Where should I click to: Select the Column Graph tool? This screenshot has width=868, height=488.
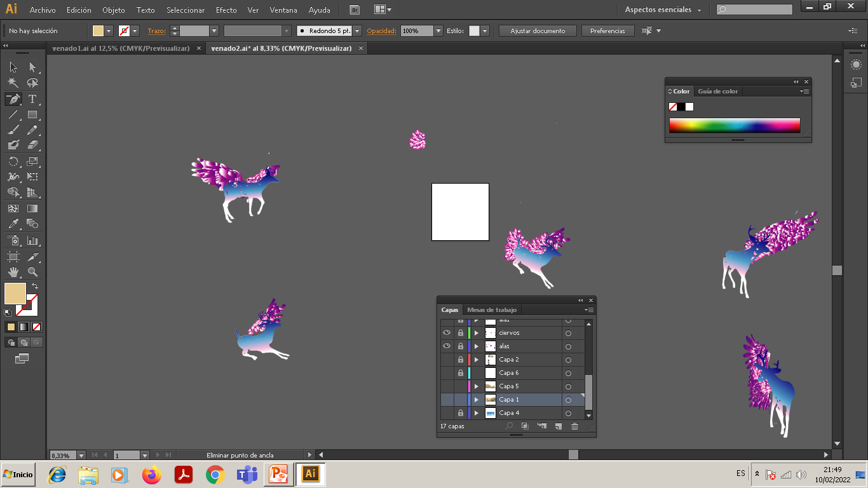(32, 241)
